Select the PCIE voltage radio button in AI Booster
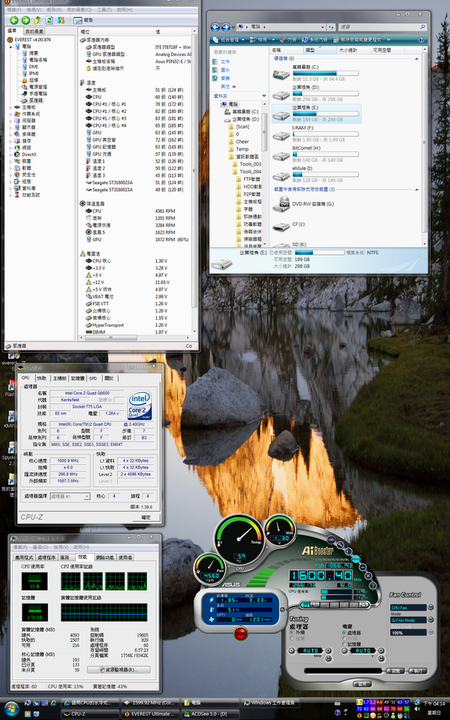Screen dimensions: 450x720 click(x=344, y=638)
